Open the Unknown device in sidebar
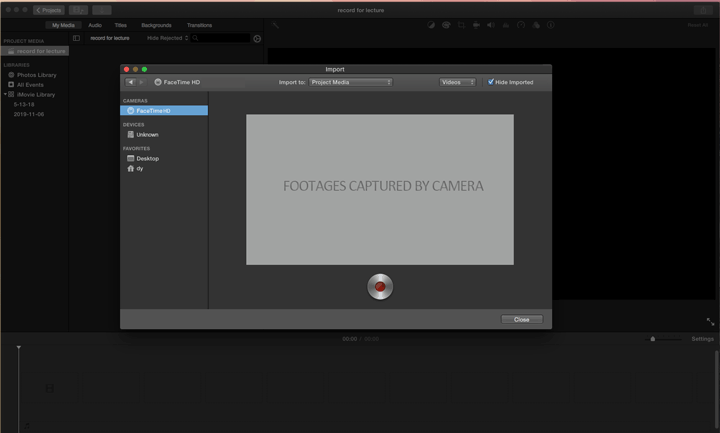This screenshot has width=720, height=433. click(x=147, y=134)
